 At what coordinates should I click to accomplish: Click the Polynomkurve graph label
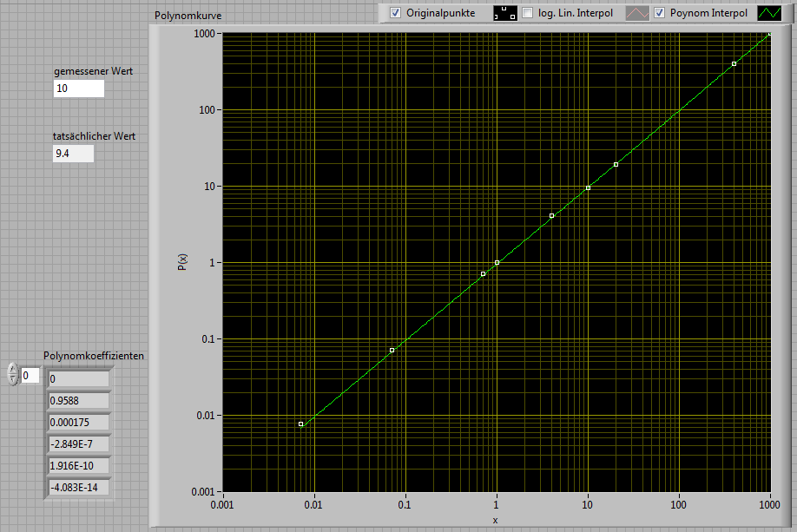[x=188, y=16]
